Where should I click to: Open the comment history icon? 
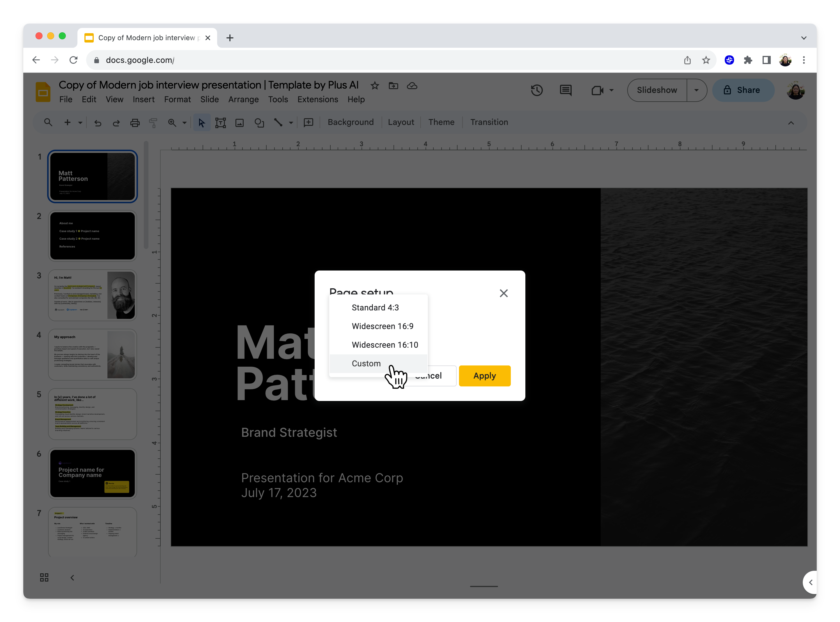click(x=566, y=90)
